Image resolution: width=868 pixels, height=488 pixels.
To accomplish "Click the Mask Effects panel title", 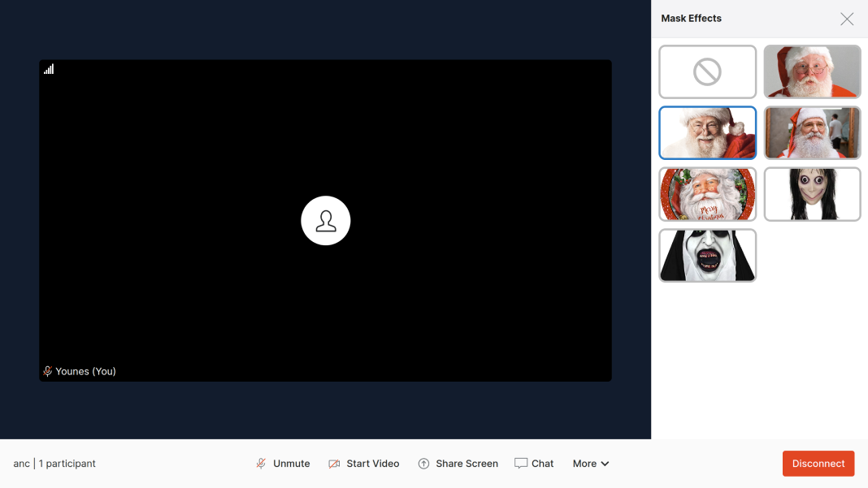I will click(x=692, y=18).
